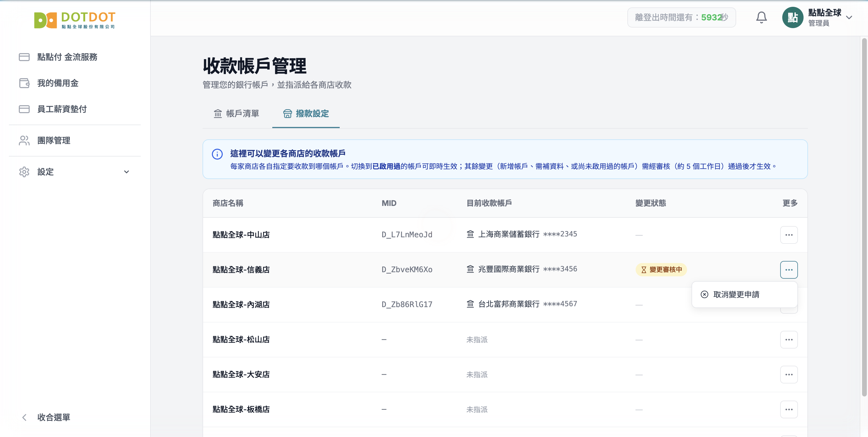The width and height of the screenshot is (868, 437).
Task: Open more options for 松山店 row
Action: point(789,340)
